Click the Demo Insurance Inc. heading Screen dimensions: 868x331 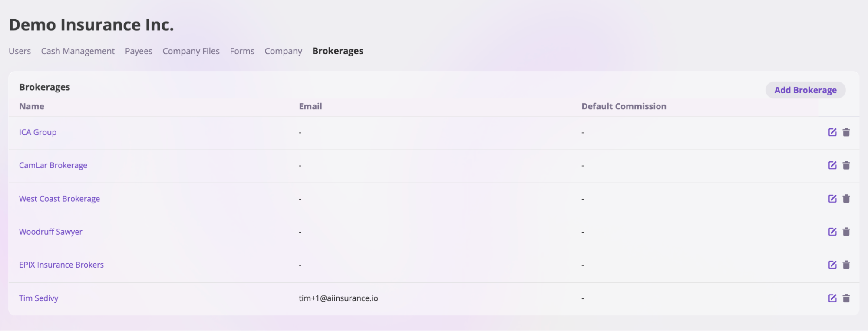click(91, 25)
